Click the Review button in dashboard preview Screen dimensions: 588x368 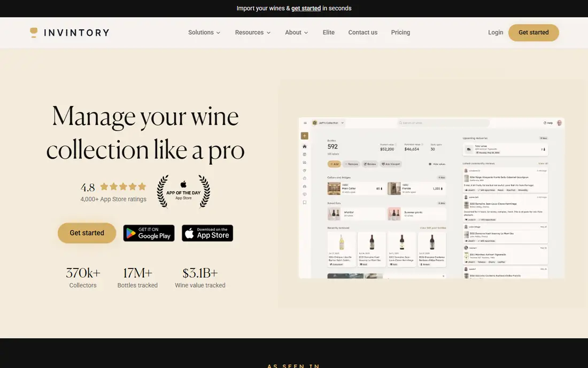click(x=370, y=164)
